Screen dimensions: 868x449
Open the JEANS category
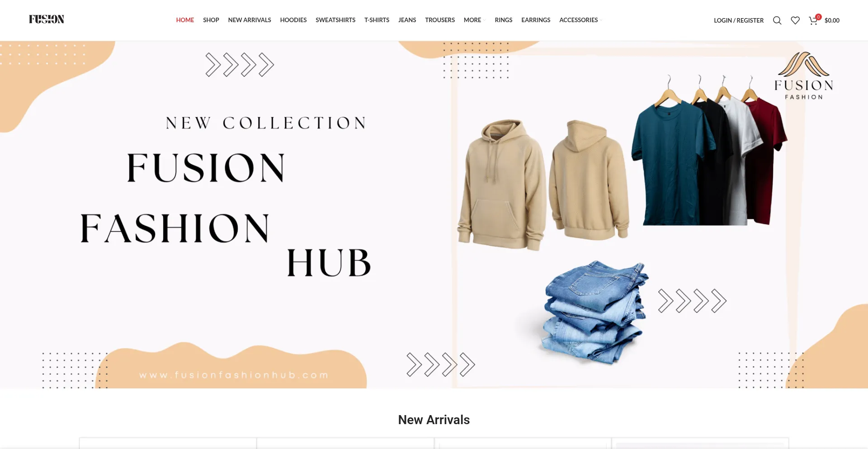tap(407, 20)
